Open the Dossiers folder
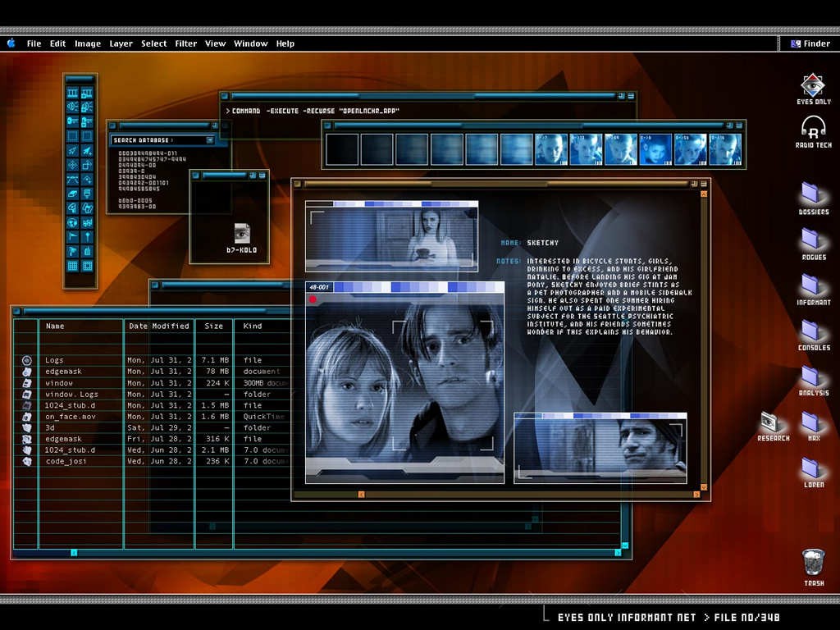Viewport: 840px width, 630px height. [x=811, y=193]
